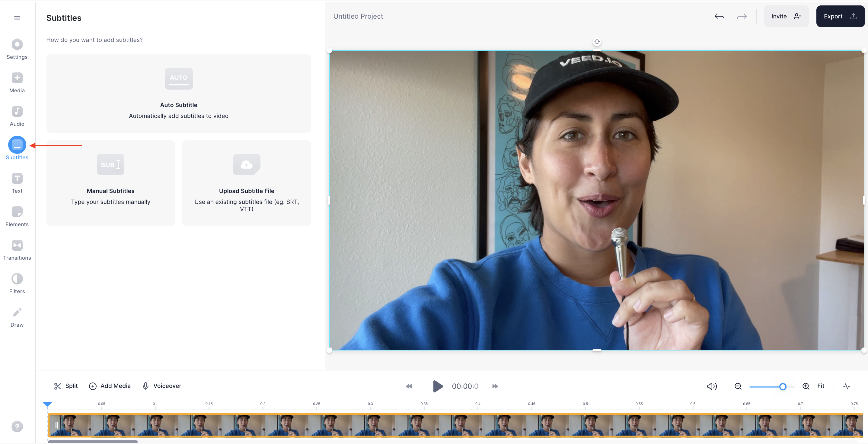868x444 pixels.
Task: Open the hamburger menu
Action: (17, 18)
